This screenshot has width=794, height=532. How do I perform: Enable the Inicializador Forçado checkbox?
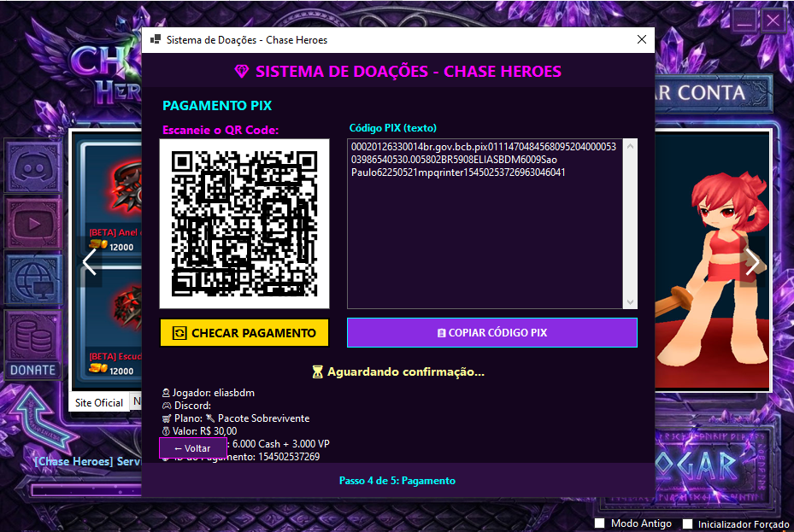(x=687, y=524)
